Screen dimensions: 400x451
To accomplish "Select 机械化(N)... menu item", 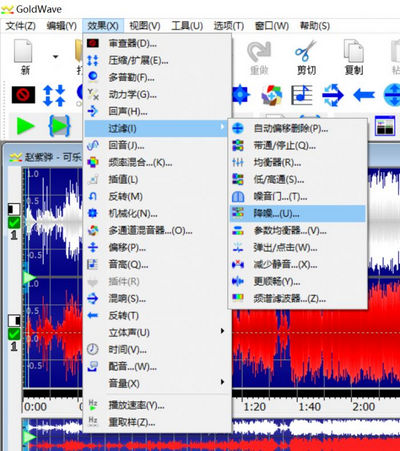I will (157, 213).
